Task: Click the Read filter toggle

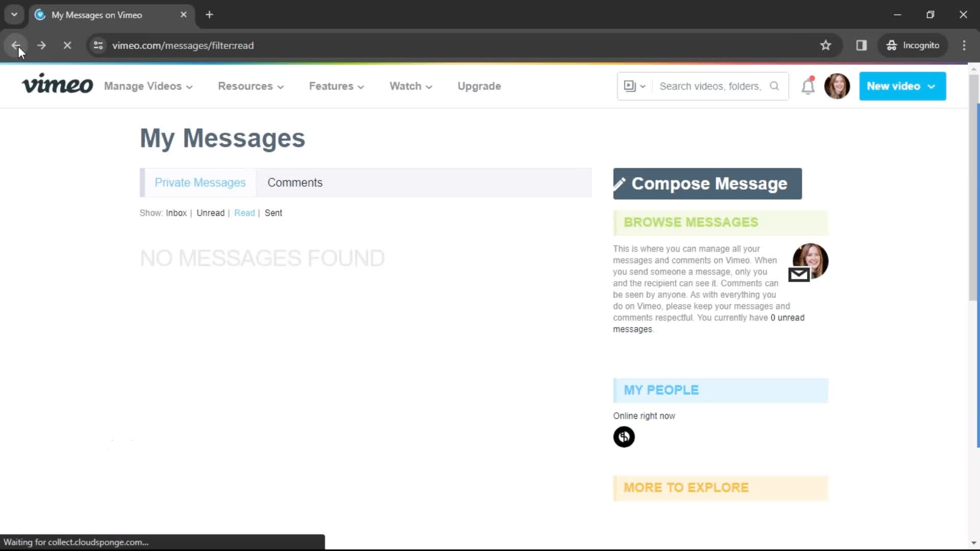Action: 244,213
